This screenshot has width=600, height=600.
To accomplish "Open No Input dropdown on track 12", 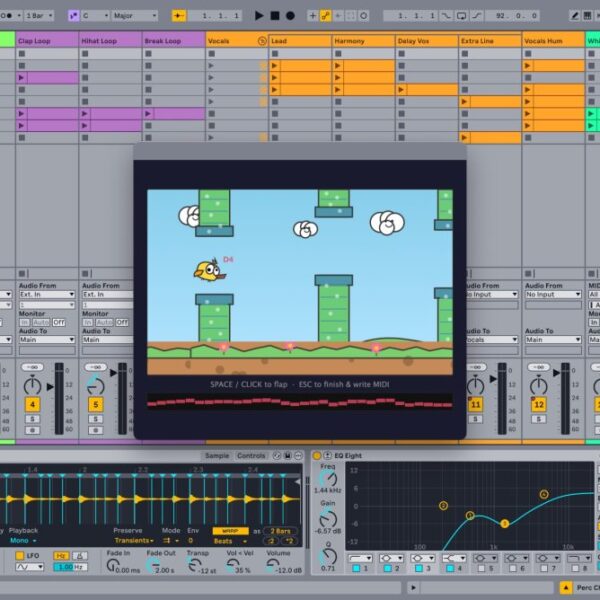I will tap(553, 294).
